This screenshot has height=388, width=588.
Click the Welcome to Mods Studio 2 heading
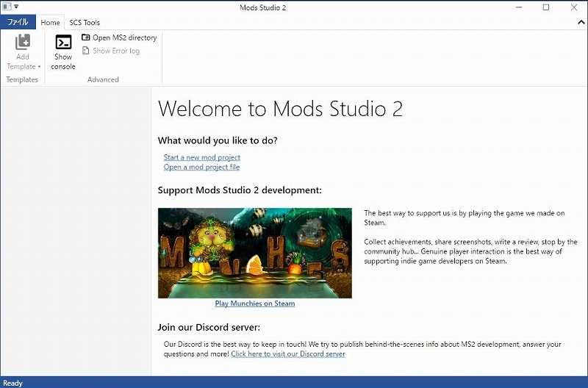click(280, 109)
